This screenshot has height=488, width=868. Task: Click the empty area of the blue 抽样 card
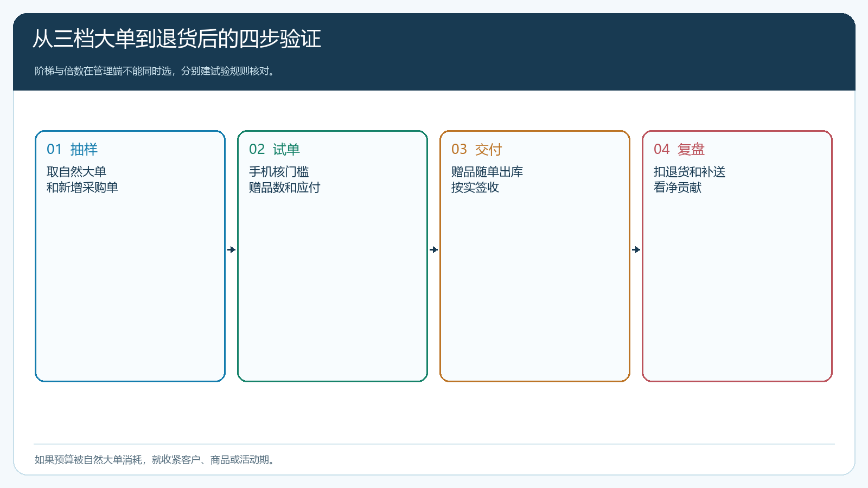130,287
